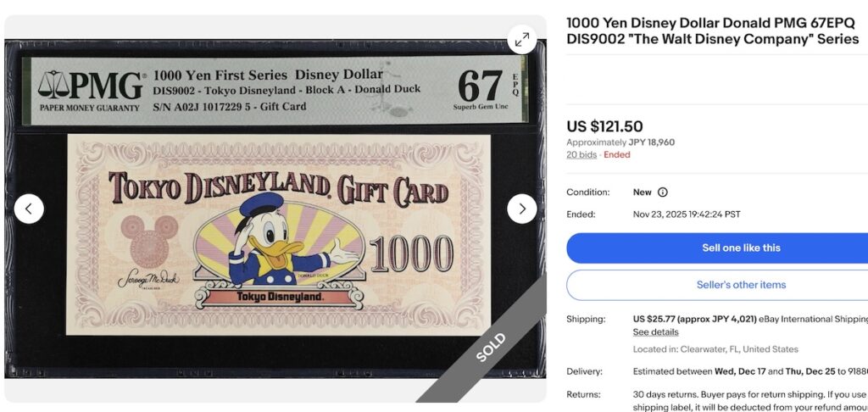Screen dimensions: 868x412
Task: Click the SOLD ribbon banner
Action: click(490, 348)
